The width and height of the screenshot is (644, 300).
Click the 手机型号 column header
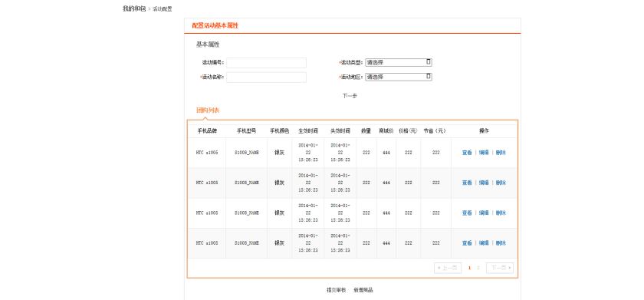pos(246,131)
